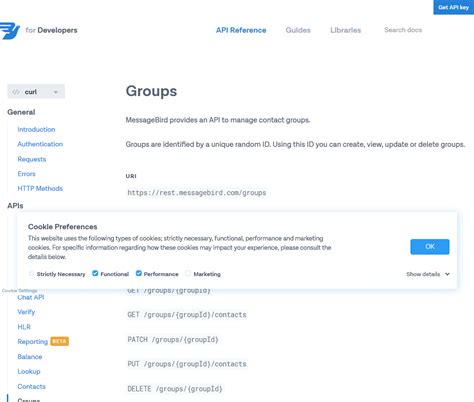This screenshot has height=402, width=474.
Task: Open the Cookie Settings link
Action: [x=20, y=291]
